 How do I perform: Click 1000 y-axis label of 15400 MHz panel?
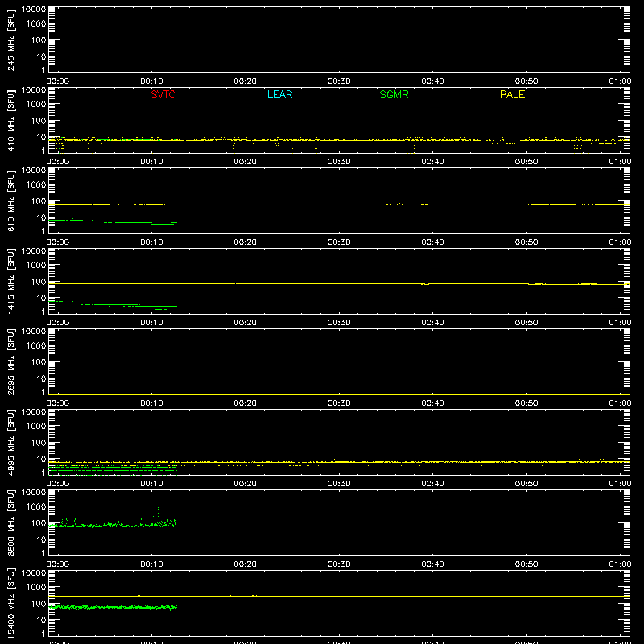36,588
